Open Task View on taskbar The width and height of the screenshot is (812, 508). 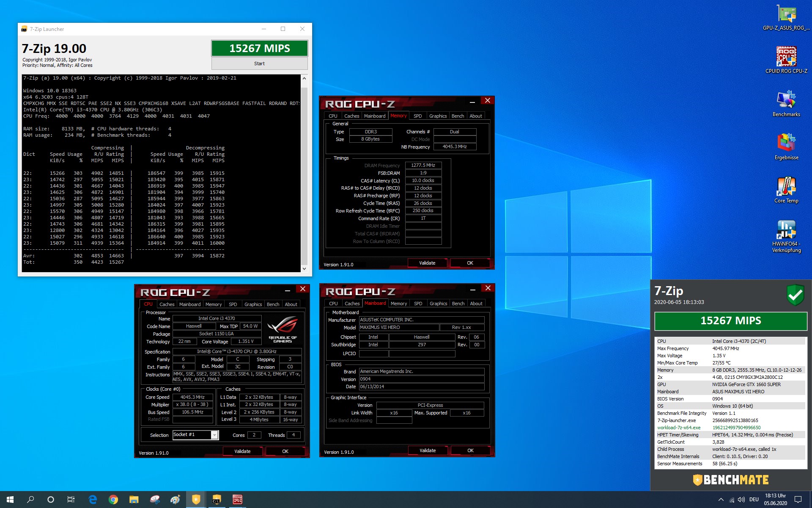71,500
